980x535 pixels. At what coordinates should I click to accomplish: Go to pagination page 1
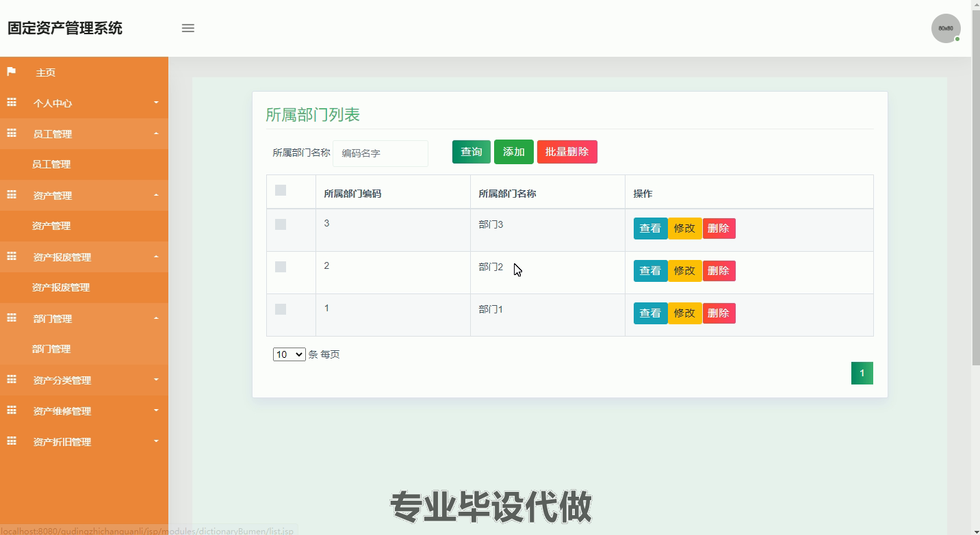(862, 373)
